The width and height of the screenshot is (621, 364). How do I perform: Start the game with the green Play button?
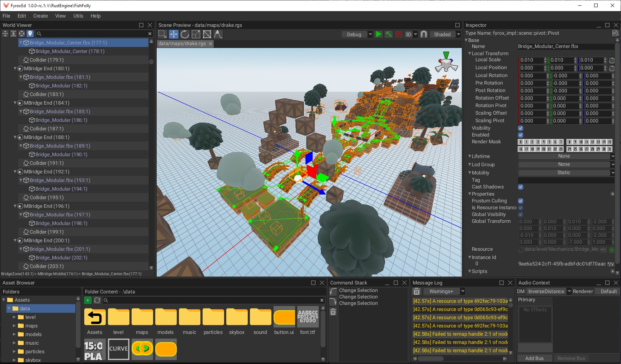click(379, 34)
